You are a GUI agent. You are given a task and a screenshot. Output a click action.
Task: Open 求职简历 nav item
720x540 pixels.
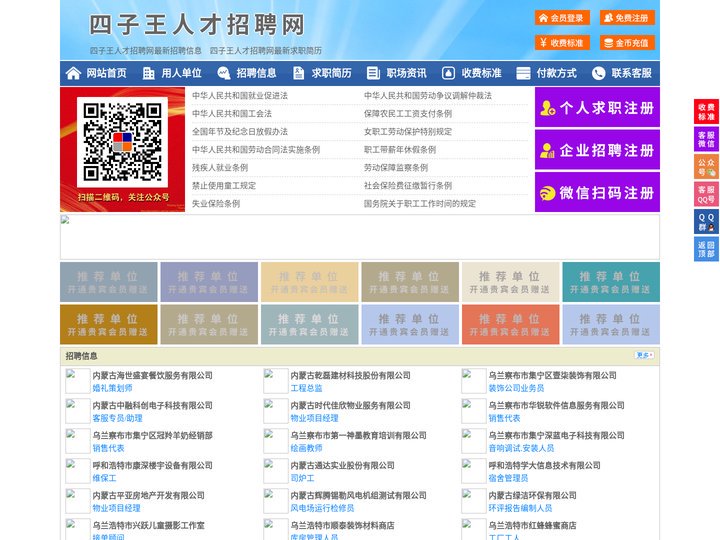point(332,73)
